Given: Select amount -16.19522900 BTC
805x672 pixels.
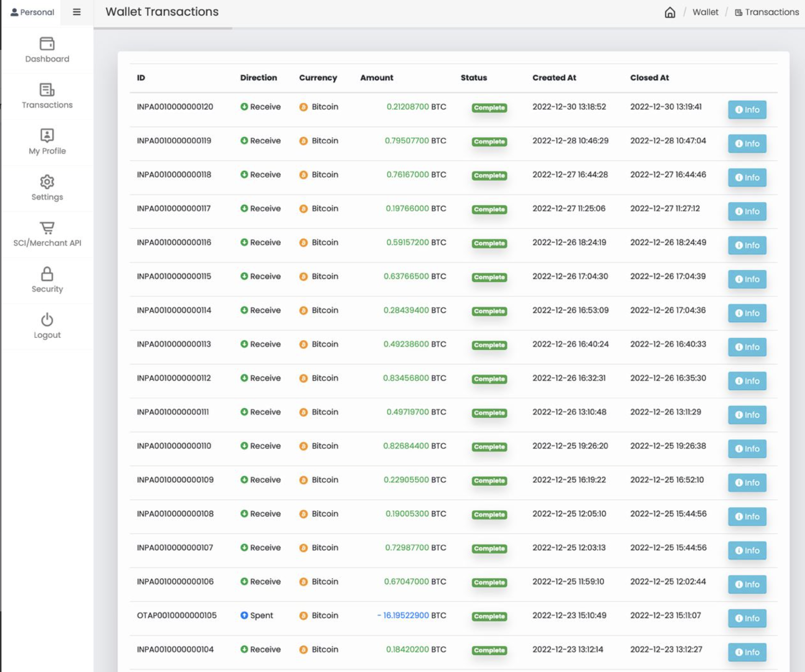Looking at the screenshot, I should tap(411, 615).
